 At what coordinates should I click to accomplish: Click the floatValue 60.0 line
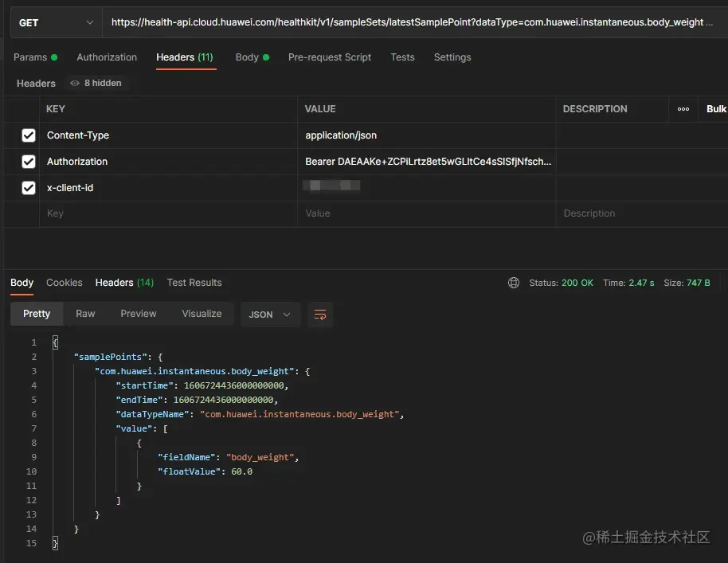[205, 471]
